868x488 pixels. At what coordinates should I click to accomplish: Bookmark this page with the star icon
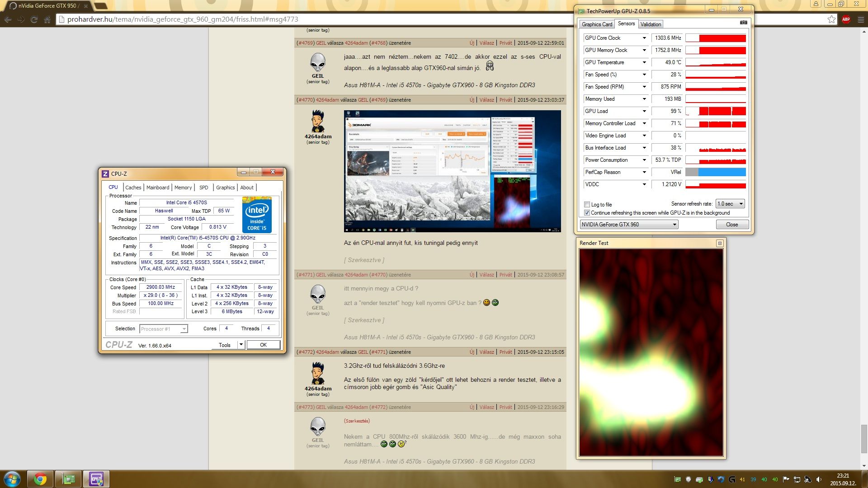(831, 19)
